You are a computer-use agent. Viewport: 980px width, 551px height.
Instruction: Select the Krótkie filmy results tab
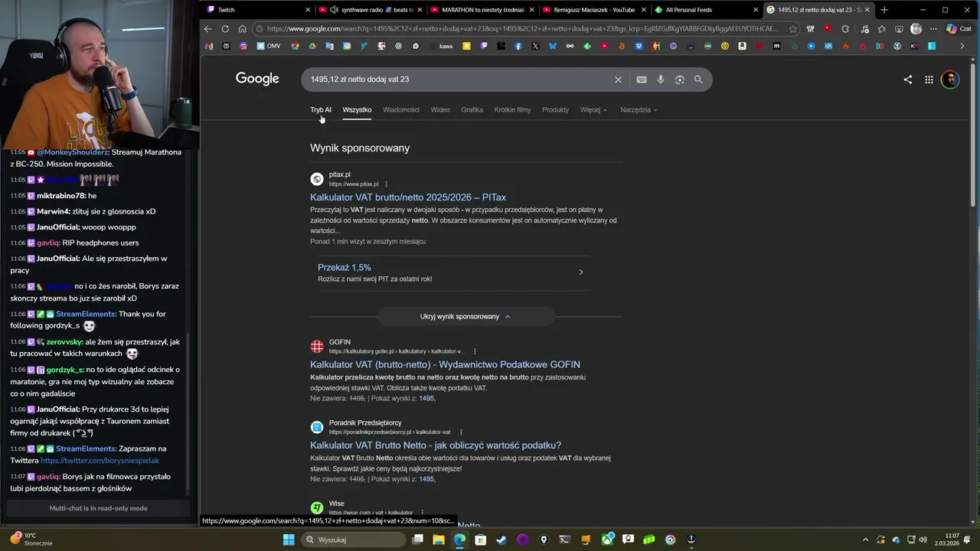pos(512,109)
